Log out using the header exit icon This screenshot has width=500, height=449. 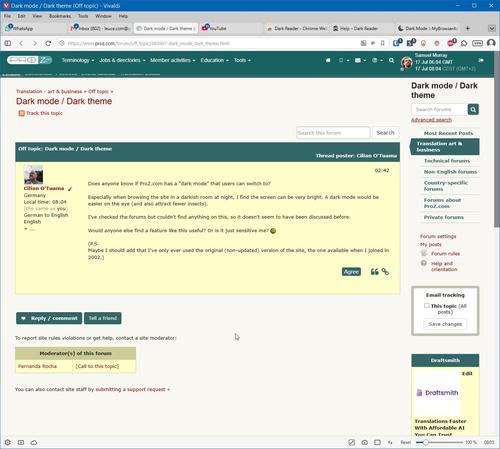[x=481, y=60]
